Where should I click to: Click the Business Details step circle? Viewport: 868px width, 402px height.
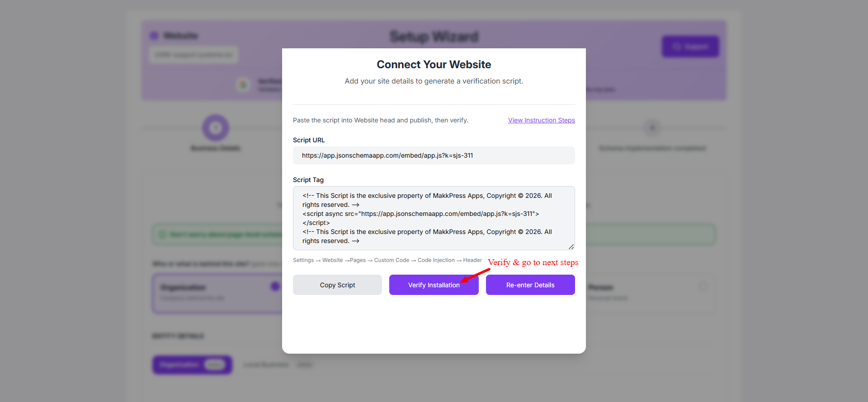[x=216, y=128]
